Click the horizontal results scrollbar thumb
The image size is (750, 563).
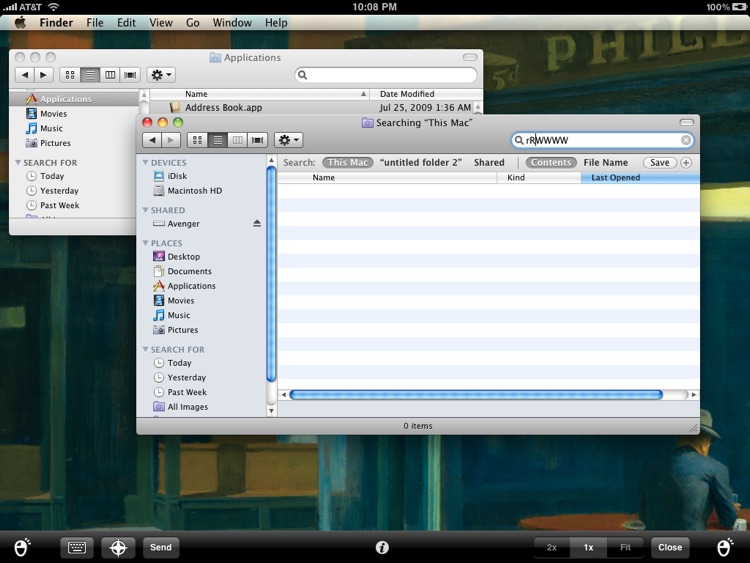tap(476, 395)
